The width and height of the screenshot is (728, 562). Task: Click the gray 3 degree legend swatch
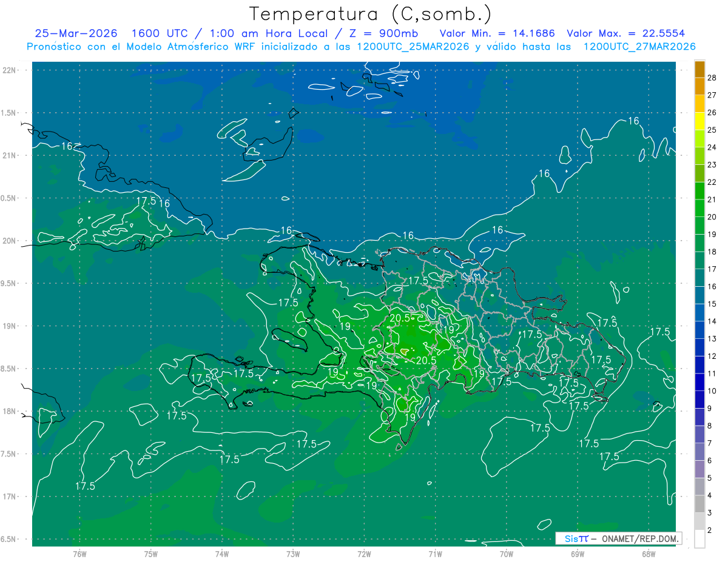699,504
